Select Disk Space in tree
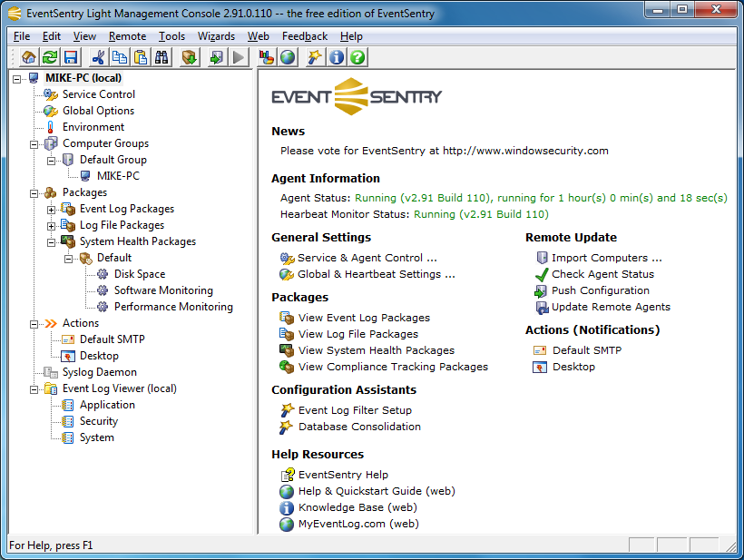 [x=140, y=274]
